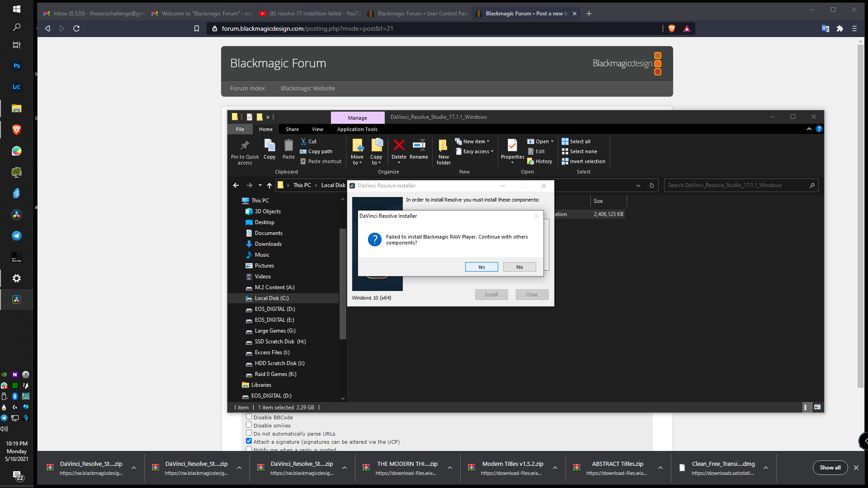
Task: Click the browser page vertical scrollbar
Action: [x=861, y=216]
